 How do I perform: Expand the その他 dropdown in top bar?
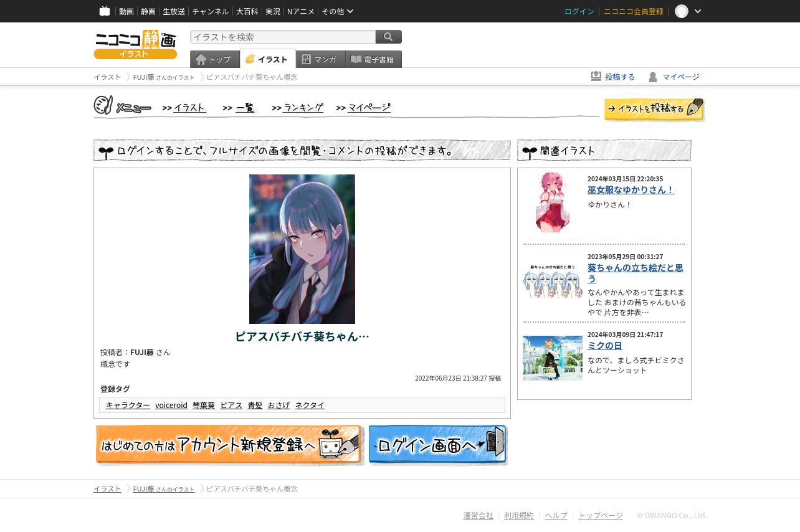(337, 11)
